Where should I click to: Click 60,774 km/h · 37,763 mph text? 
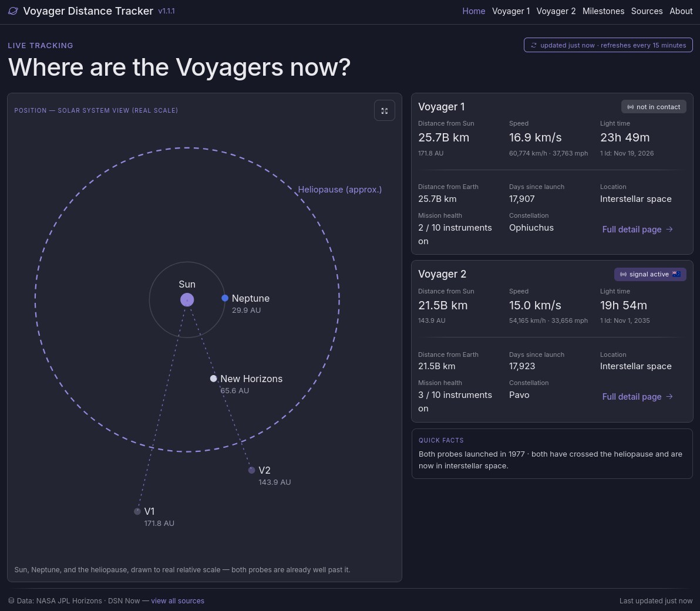[x=548, y=153]
